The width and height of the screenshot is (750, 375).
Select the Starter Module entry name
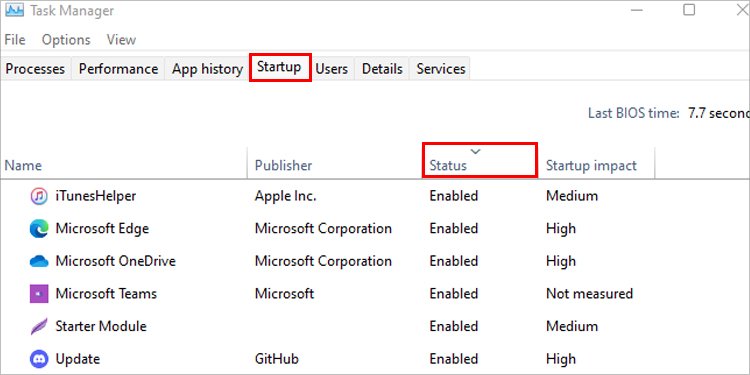click(x=101, y=326)
